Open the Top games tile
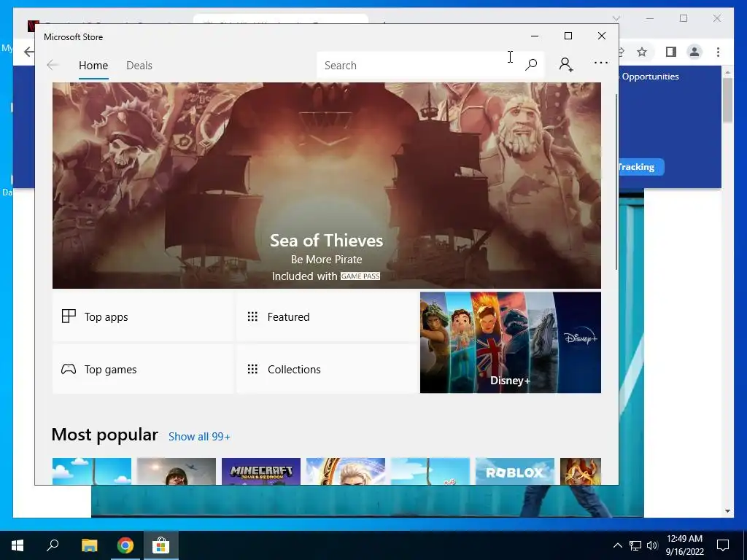The image size is (747, 560). (142, 369)
